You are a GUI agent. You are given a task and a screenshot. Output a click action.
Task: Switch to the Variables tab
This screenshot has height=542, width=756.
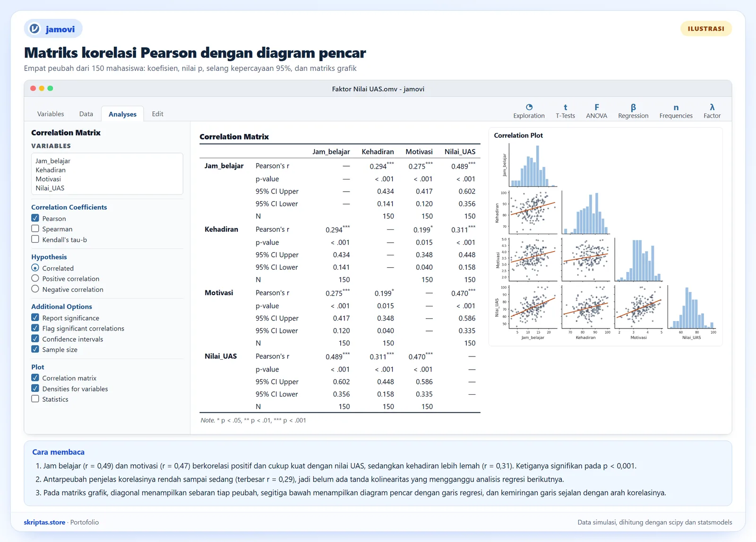coord(51,114)
